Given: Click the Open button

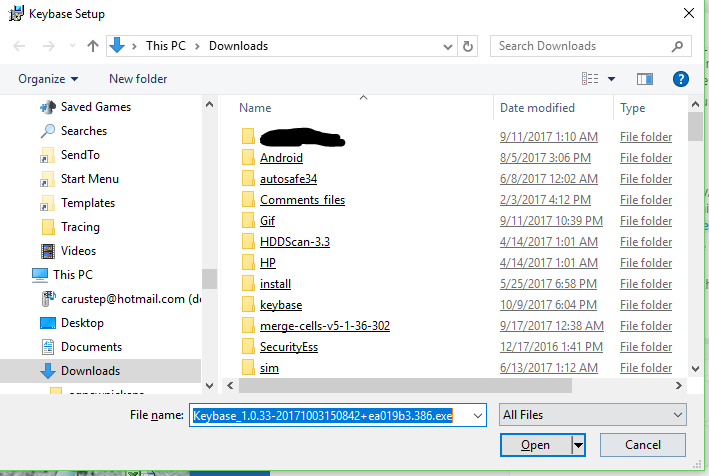Looking at the screenshot, I should [x=536, y=445].
